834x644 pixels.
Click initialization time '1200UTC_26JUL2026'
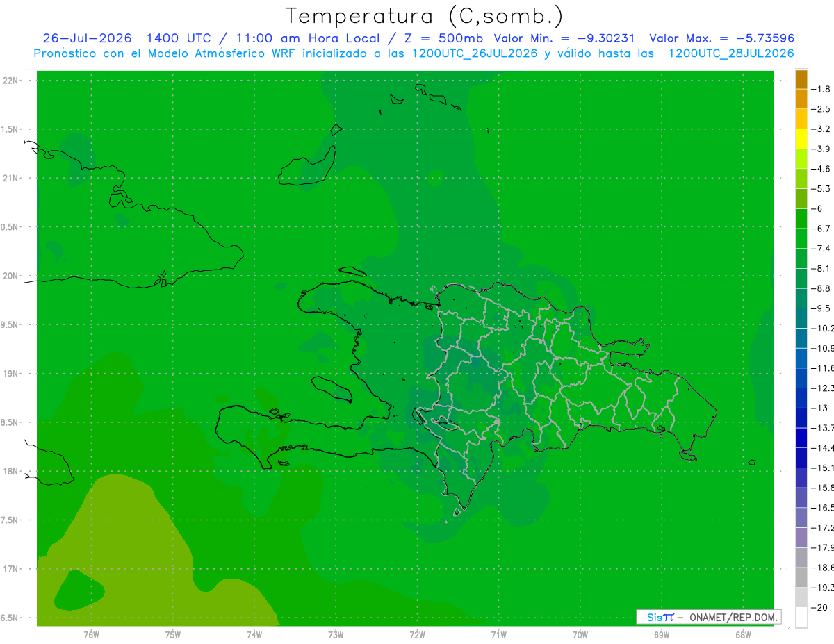click(475, 53)
